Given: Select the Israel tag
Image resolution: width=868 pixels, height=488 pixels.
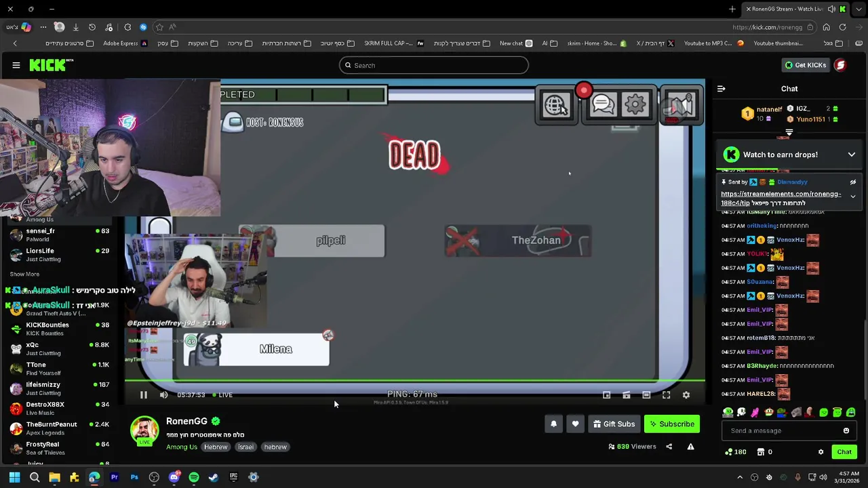Looking at the screenshot, I should click(245, 447).
